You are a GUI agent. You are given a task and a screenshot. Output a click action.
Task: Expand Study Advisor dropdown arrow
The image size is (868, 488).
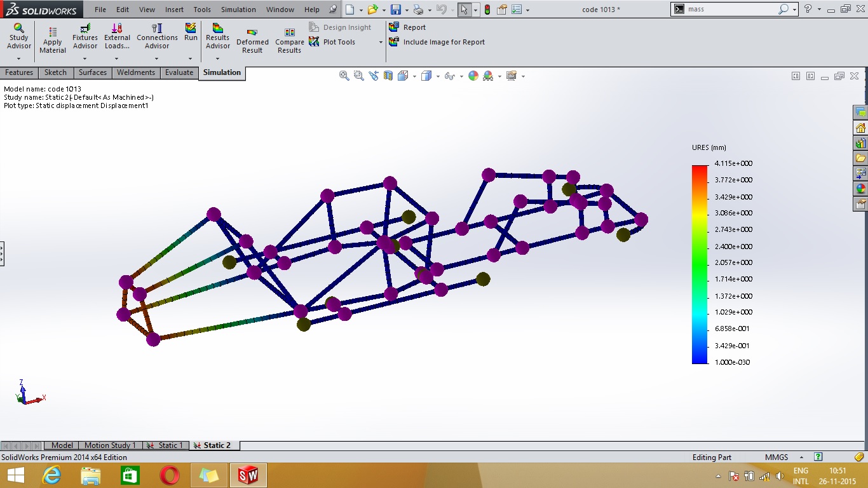(19, 59)
